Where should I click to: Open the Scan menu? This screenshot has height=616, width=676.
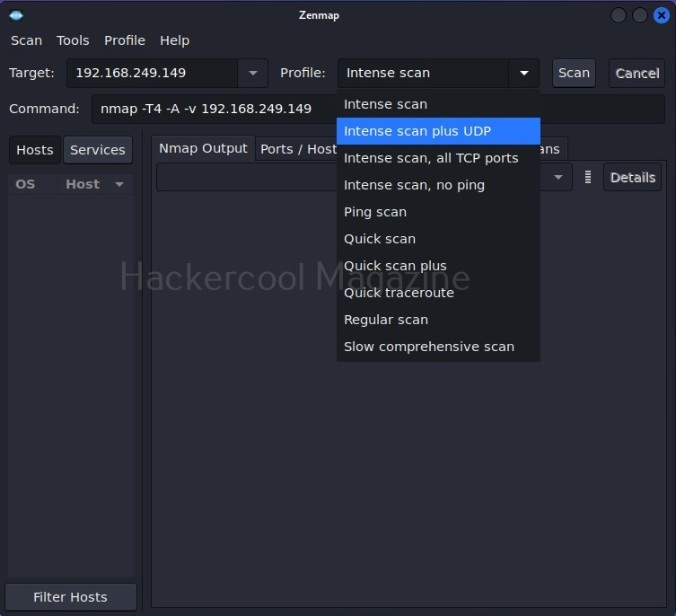(26, 40)
